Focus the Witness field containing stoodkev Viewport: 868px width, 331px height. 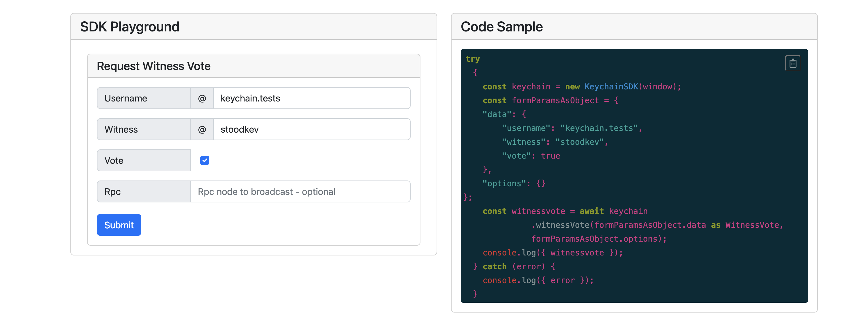point(312,129)
